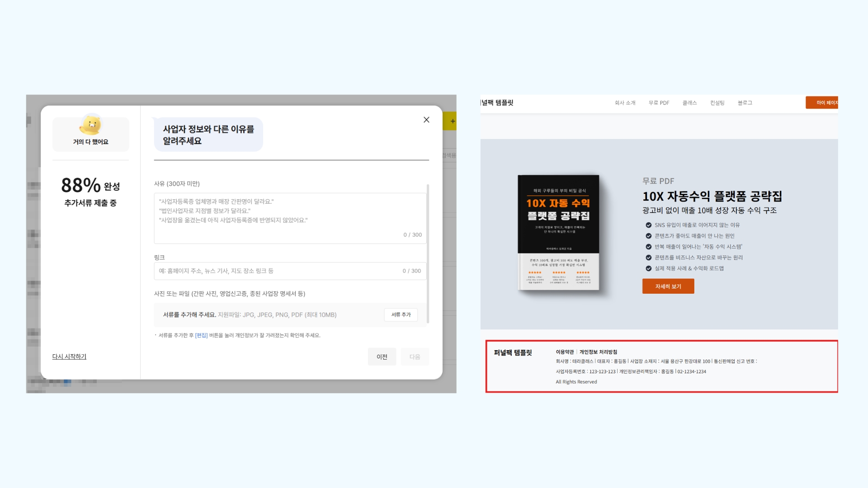Type in the 사유 reason text area

click(x=289, y=218)
